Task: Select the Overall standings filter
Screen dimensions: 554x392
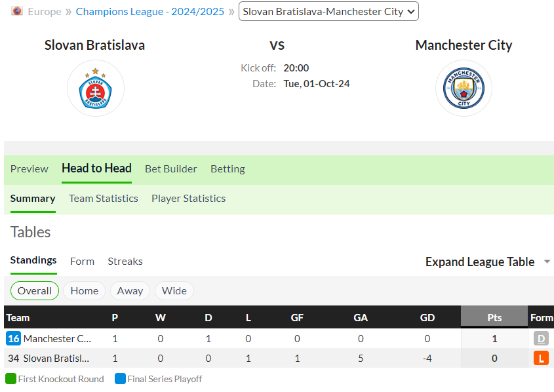Action: tap(35, 290)
